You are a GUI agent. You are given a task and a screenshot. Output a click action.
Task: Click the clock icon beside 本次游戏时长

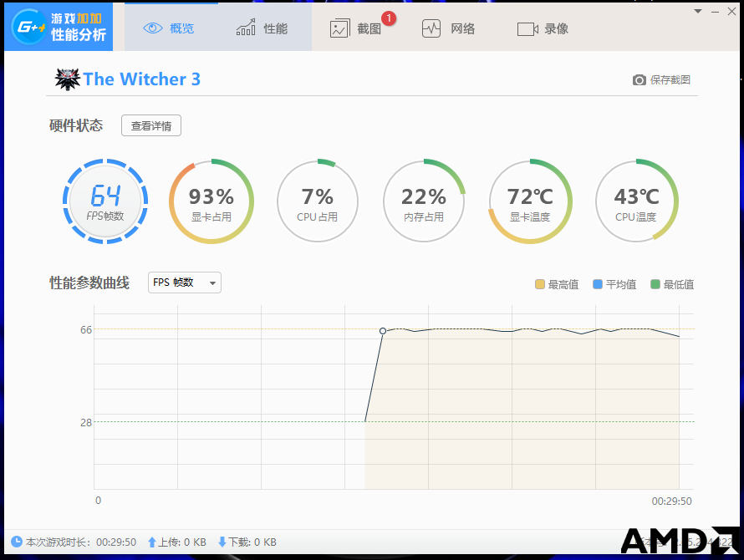pyautogui.click(x=17, y=542)
